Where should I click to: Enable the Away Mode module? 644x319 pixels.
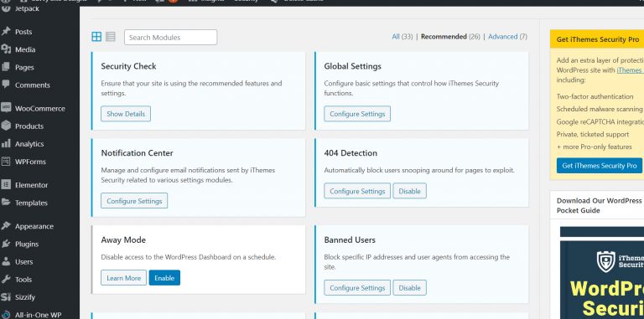[x=164, y=278]
